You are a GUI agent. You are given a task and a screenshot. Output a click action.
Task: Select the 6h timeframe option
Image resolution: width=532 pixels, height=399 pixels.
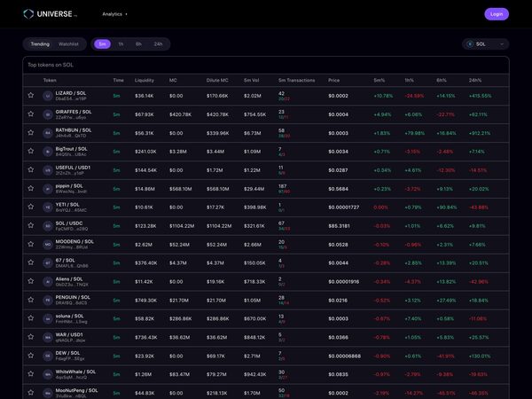(x=138, y=44)
